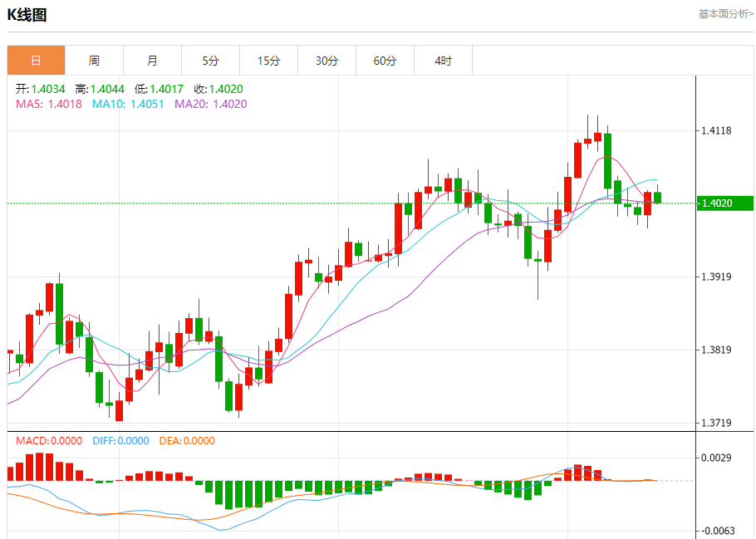Open the 15分 interval tab

(x=268, y=61)
